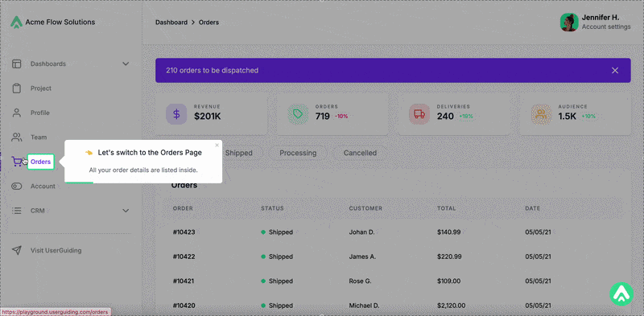This screenshot has height=316, width=644.
Task: Click customer Rose G.
Action: coord(360,281)
